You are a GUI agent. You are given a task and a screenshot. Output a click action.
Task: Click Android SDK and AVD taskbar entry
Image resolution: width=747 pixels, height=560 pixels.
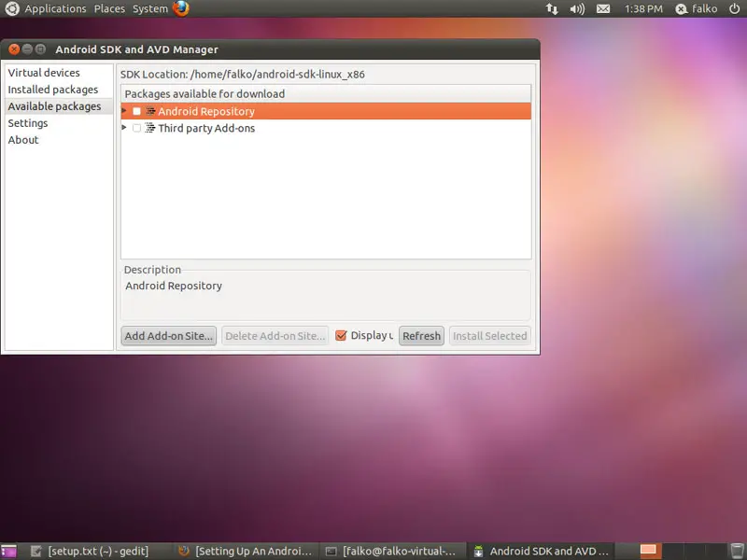pos(541,551)
